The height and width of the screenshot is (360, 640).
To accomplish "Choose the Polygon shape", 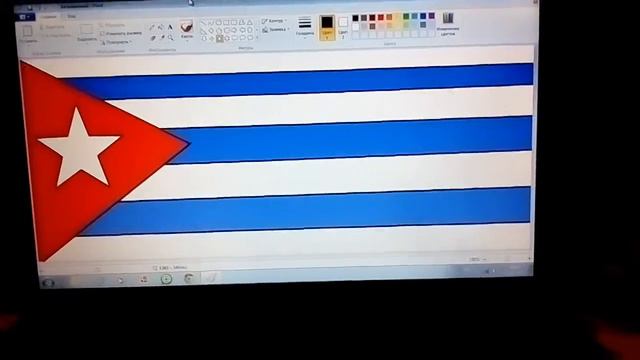I will point(242,22).
